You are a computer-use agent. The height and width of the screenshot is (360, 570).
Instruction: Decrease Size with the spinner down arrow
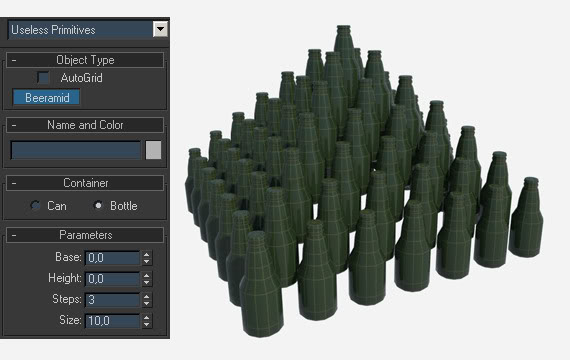click(x=146, y=324)
